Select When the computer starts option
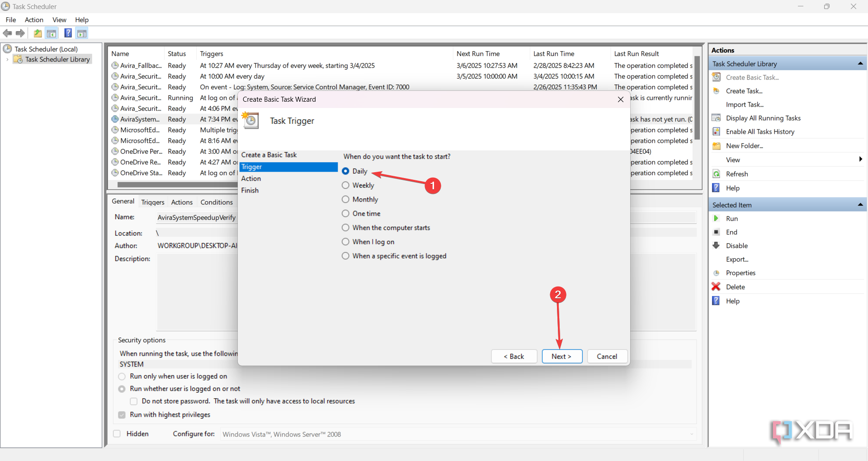 (345, 227)
